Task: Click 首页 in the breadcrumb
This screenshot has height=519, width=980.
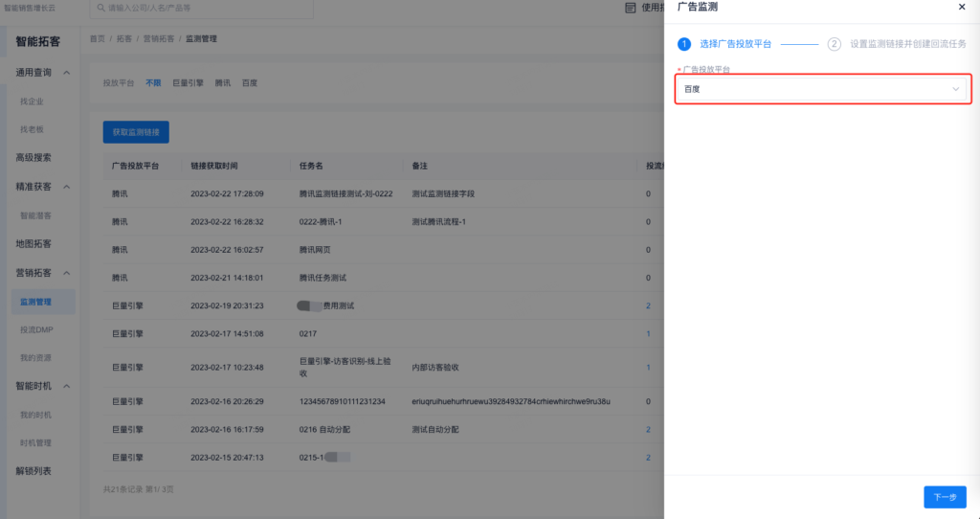Action: [97, 39]
